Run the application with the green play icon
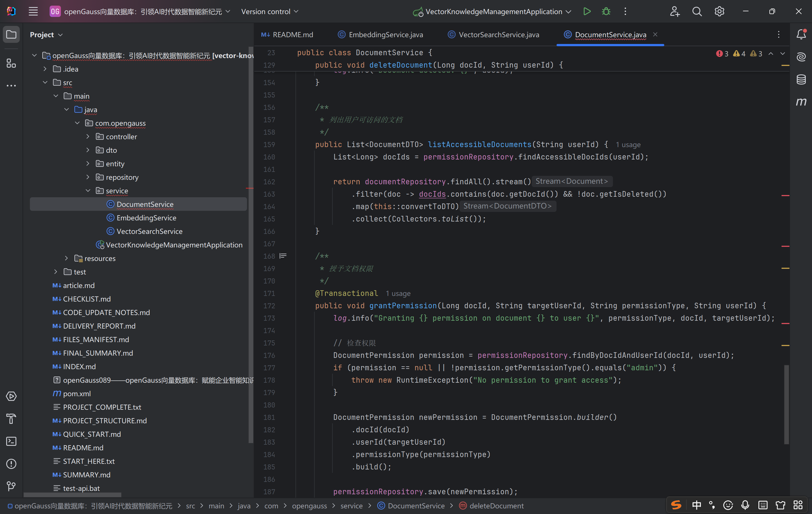Image resolution: width=812 pixels, height=514 pixels. coord(587,12)
